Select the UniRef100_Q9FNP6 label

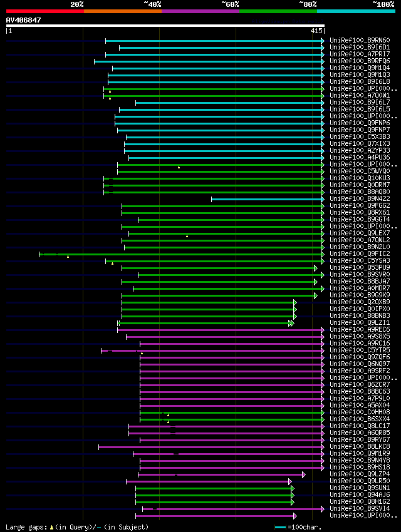[360, 123]
